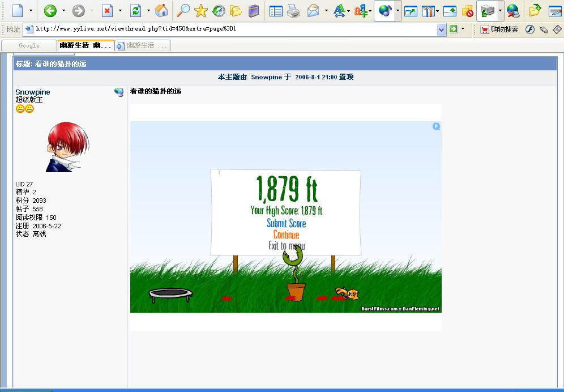Image resolution: width=564 pixels, height=392 pixels.
Task: Open the address bar history dropdown
Action: (x=441, y=29)
